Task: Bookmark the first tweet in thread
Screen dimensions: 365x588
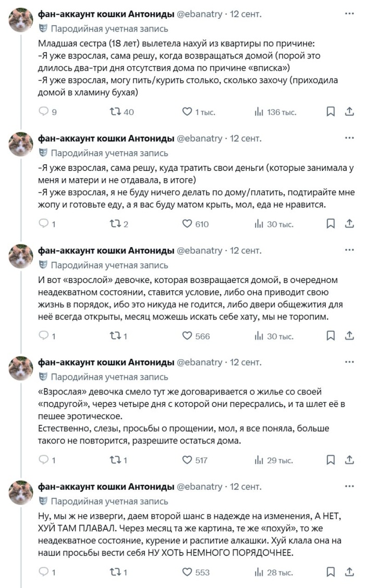Action: [x=330, y=112]
